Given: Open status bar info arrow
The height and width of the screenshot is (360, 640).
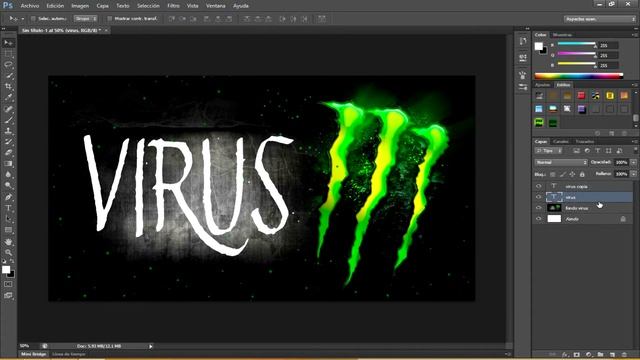Looking at the screenshot, I should pyautogui.click(x=151, y=346).
